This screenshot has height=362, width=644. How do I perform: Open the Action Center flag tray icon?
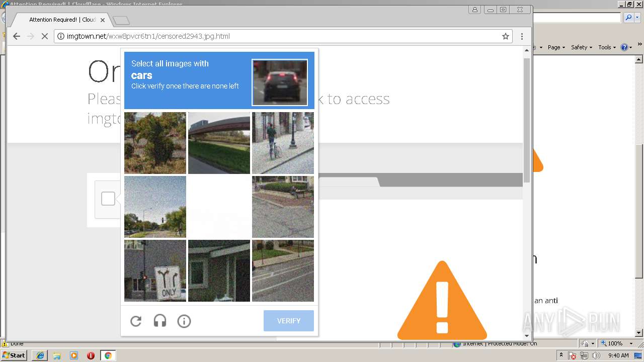coord(573,355)
